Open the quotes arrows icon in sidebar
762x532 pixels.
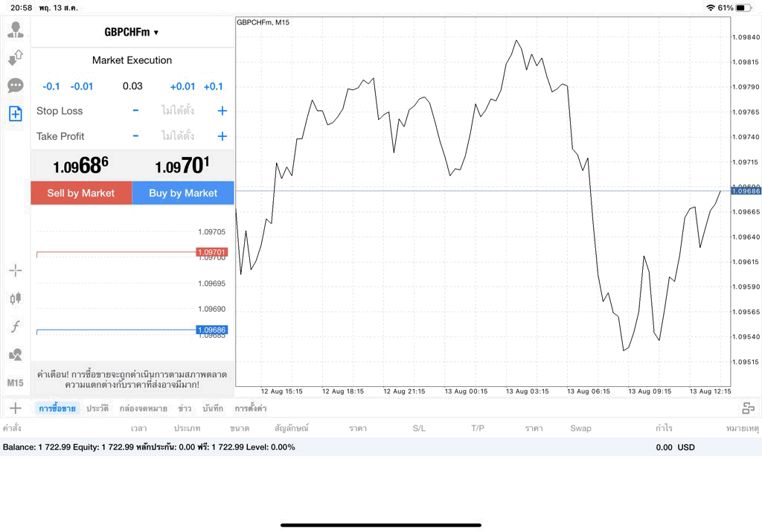16,58
